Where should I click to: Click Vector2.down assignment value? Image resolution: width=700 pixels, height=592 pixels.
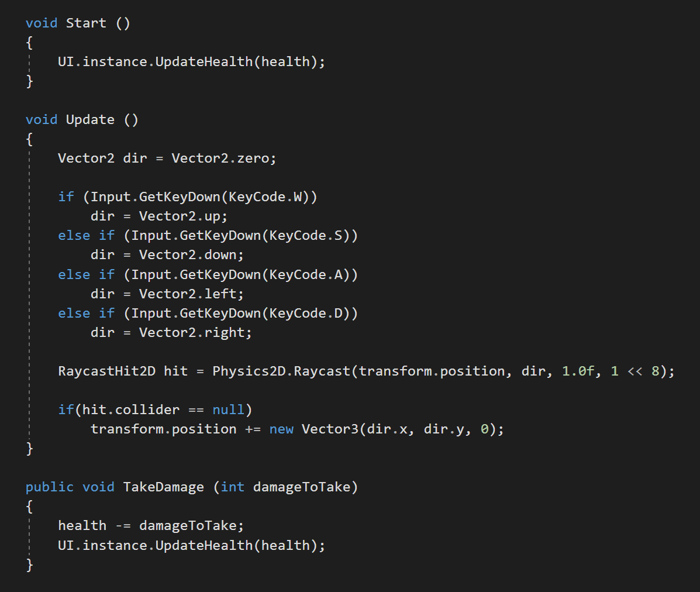tap(188, 255)
